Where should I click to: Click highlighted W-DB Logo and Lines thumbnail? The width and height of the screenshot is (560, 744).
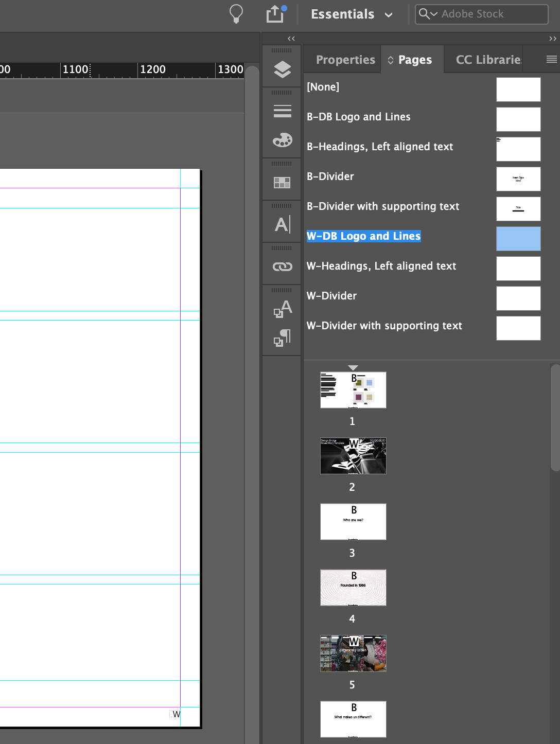click(518, 239)
